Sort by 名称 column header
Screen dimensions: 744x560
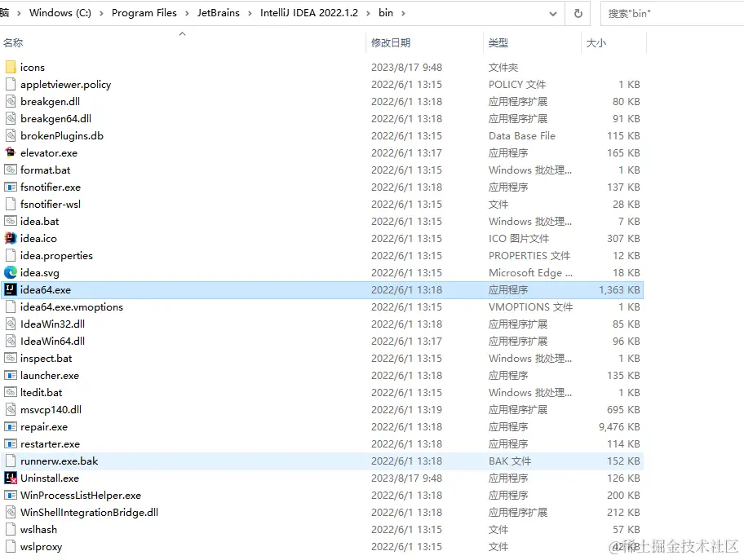tap(13, 42)
